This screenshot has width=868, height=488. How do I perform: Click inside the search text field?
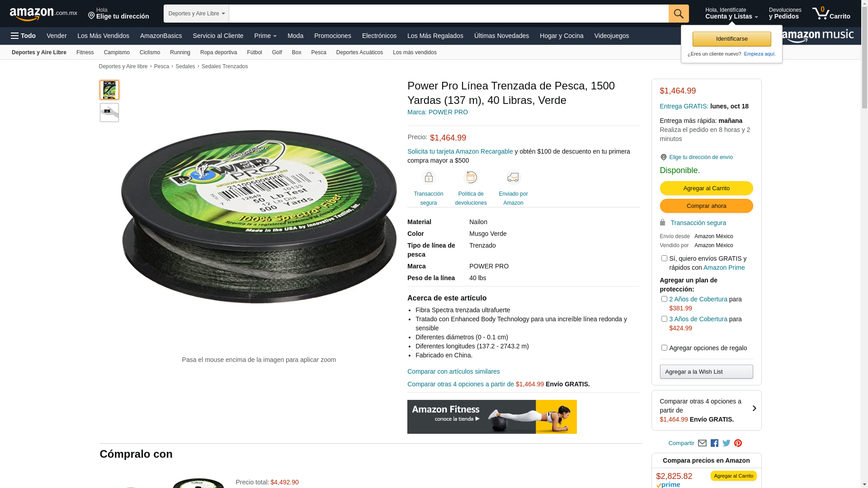tap(449, 14)
